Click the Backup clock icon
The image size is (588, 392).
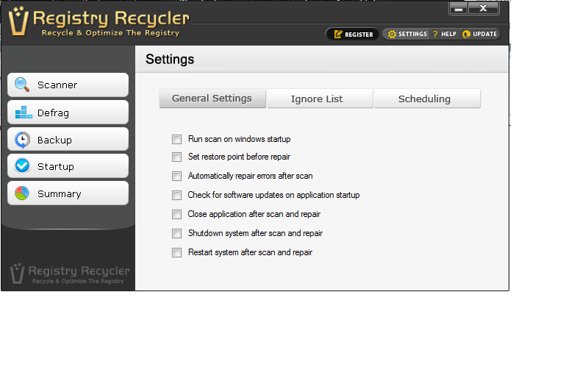coord(23,140)
